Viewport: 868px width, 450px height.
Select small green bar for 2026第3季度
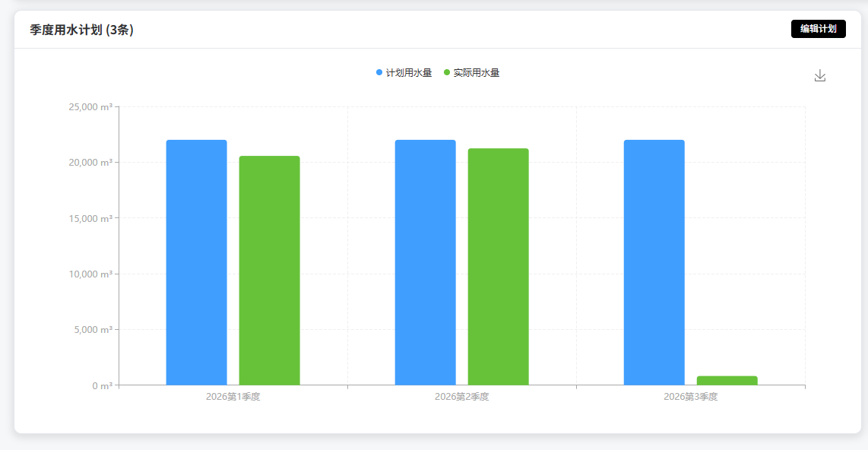[x=727, y=381]
